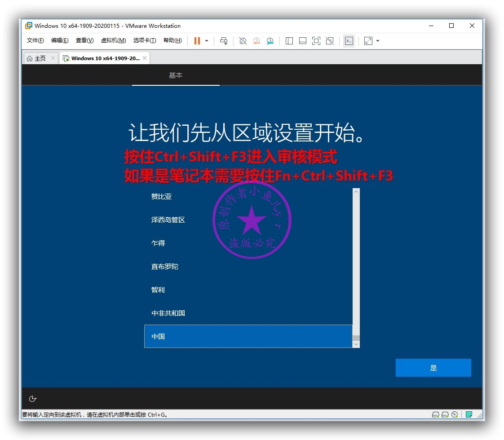Select 赞比亚 in the region list
Image resolution: width=504 pixels, height=440 pixels.
[x=248, y=197]
